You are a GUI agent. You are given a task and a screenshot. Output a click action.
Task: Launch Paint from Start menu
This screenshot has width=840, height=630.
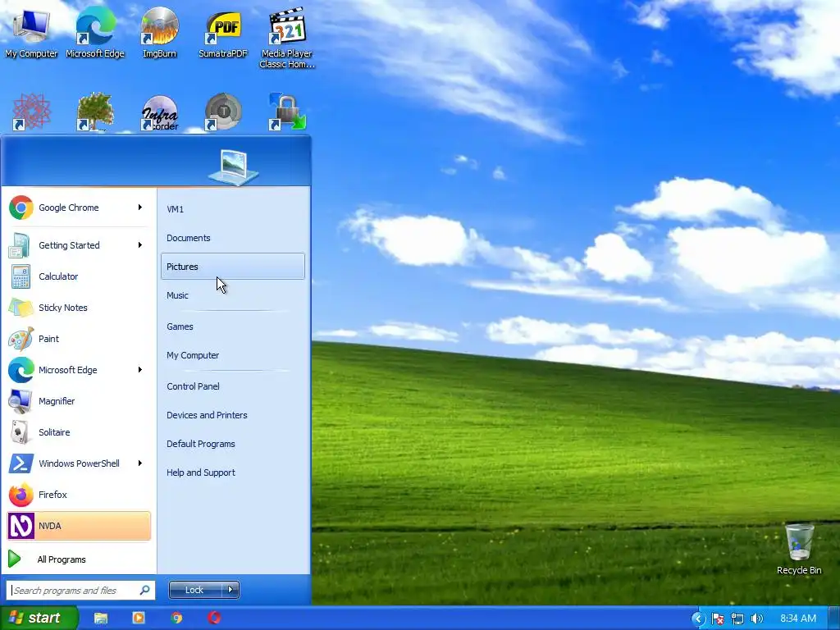[x=79, y=339]
